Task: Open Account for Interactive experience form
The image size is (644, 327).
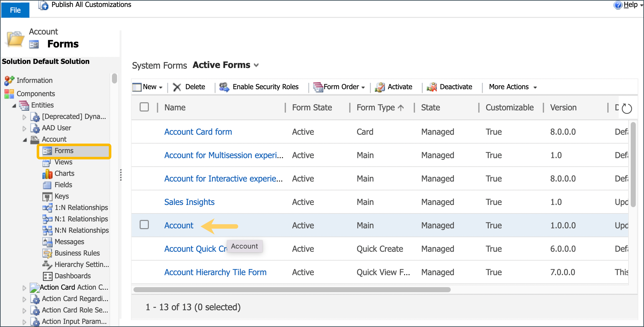Action: pos(223,179)
